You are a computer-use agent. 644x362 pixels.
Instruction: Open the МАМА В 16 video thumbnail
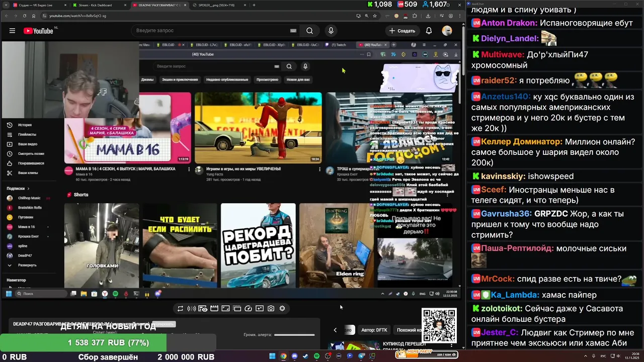pos(128,128)
